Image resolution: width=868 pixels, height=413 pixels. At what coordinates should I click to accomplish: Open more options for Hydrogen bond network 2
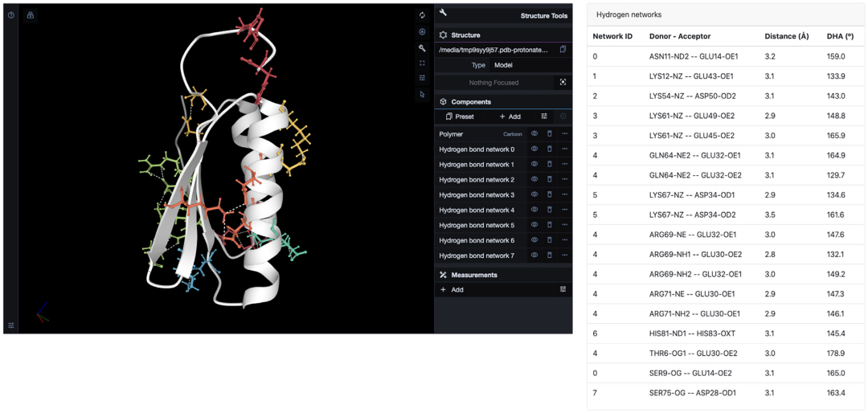click(565, 179)
